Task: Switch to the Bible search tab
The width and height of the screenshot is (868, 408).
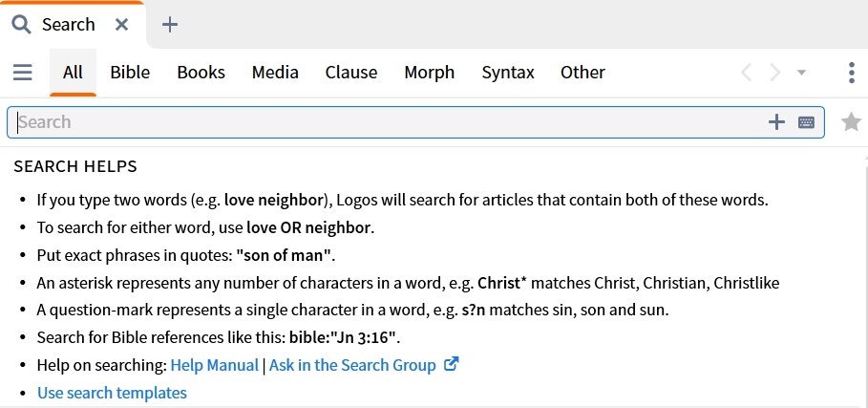Action: [130, 73]
